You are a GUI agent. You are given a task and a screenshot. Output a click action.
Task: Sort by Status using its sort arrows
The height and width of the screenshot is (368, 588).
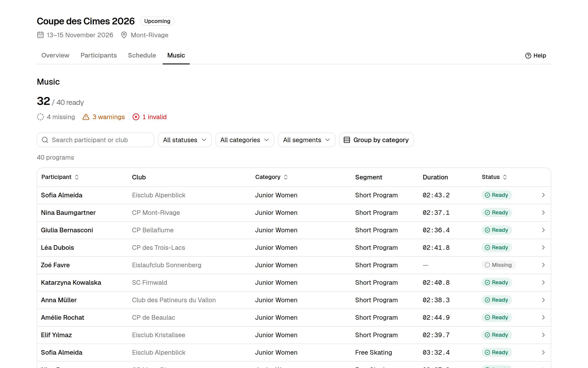(x=505, y=177)
